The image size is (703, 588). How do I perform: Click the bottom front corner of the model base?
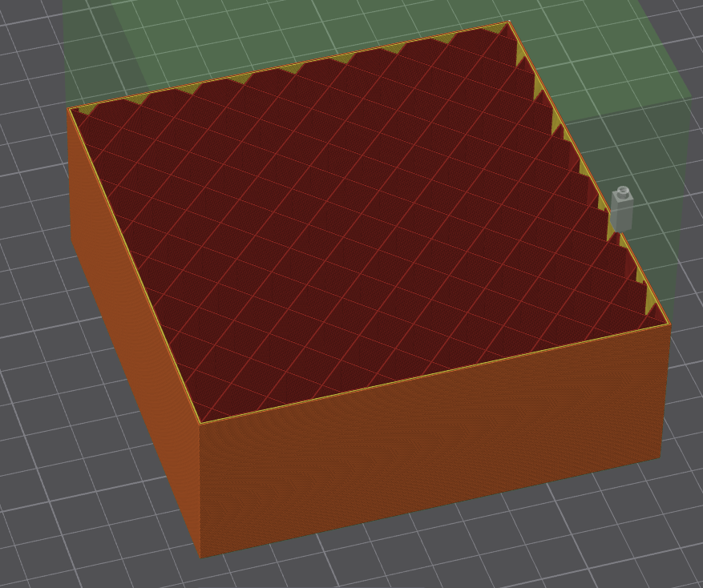[200, 556]
